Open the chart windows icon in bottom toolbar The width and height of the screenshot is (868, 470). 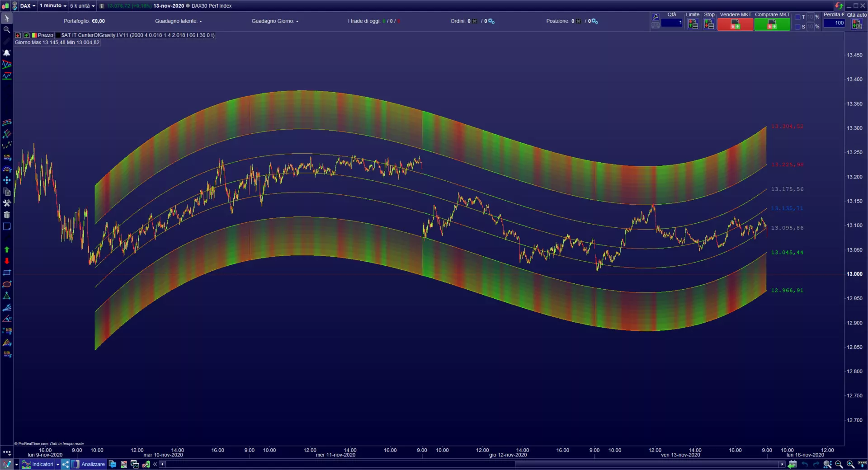[x=135, y=464]
